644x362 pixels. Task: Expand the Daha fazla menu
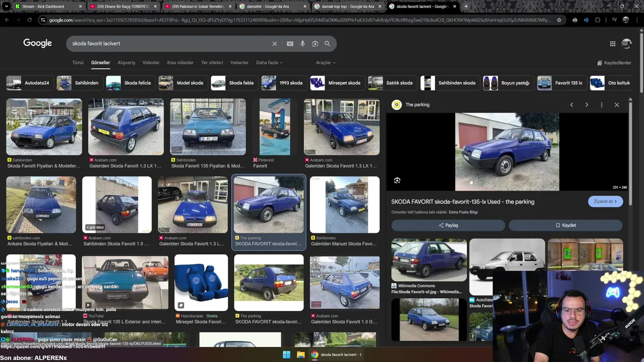[x=269, y=63]
